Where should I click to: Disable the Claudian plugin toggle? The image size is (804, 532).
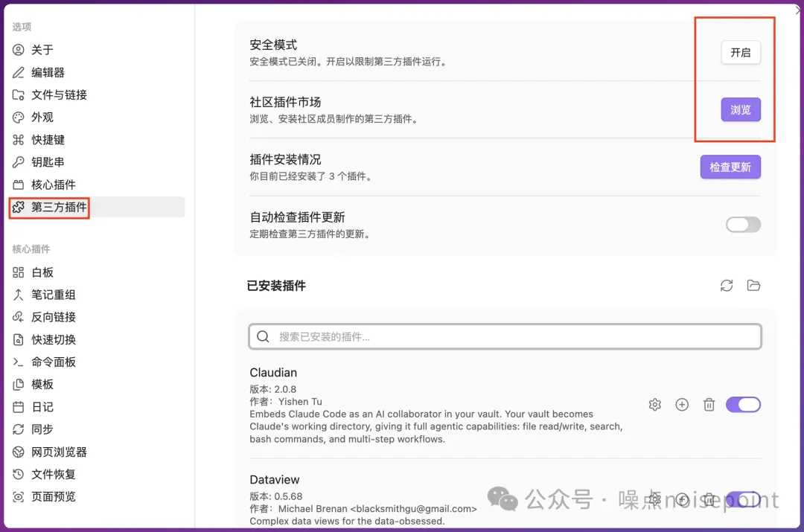pyautogui.click(x=743, y=405)
